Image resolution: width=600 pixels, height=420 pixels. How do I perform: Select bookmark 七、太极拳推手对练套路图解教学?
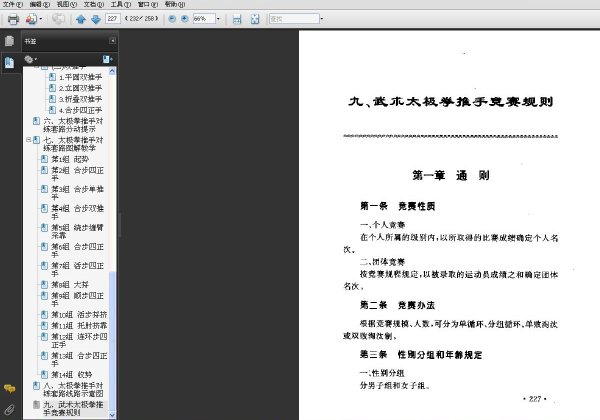[x=73, y=144]
